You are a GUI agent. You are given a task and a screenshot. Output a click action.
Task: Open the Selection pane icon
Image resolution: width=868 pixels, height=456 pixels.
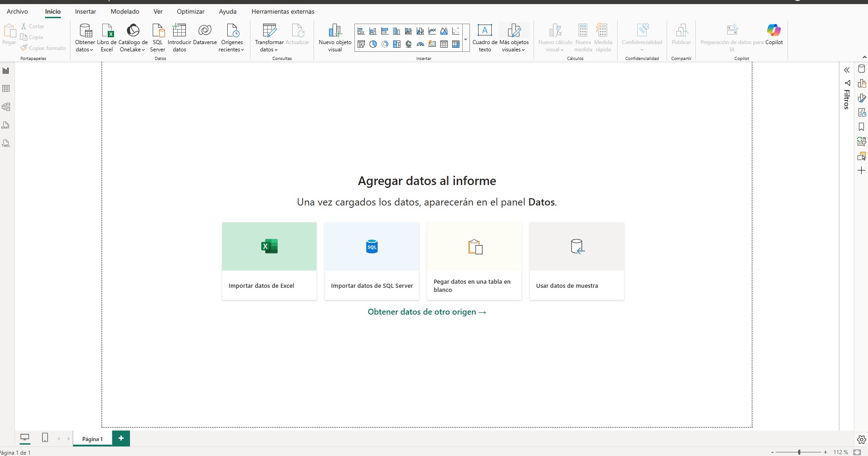coord(862,156)
